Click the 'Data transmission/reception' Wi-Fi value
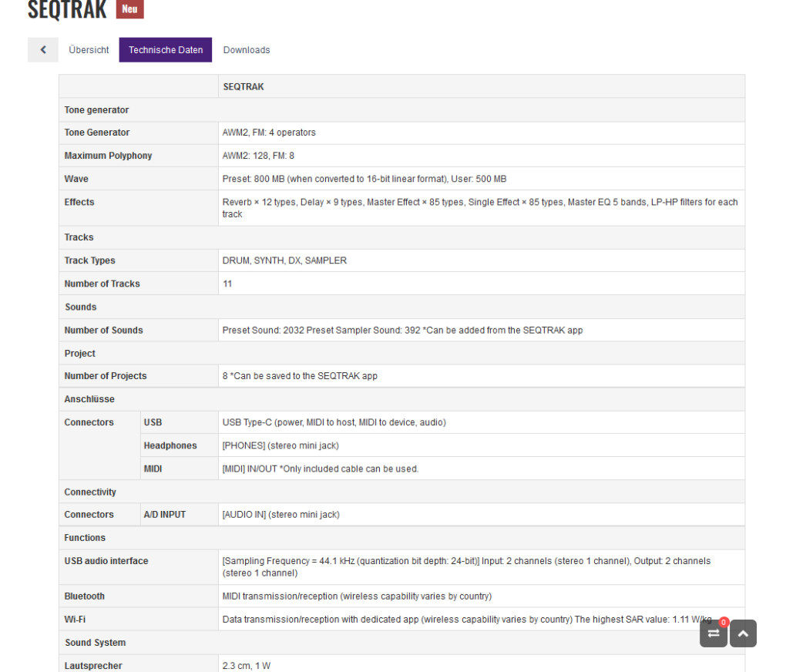Image resolution: width=786 pixels, height=672 pixels. click(467, 619)
